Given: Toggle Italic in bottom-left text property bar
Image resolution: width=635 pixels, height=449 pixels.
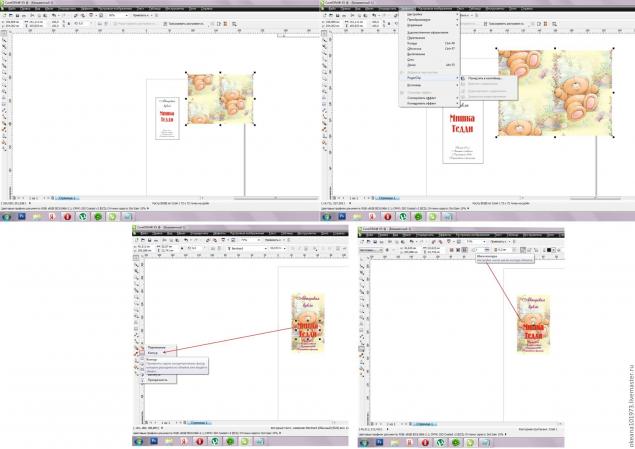Looking at the screenshot, I should [300, 248].
